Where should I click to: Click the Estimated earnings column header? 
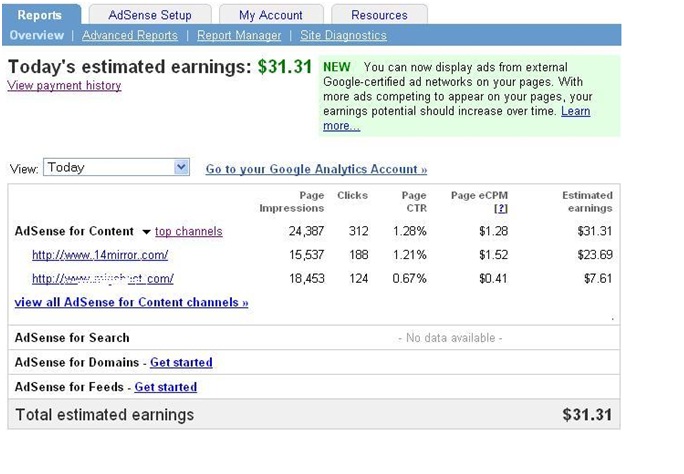tap(587, 202)
